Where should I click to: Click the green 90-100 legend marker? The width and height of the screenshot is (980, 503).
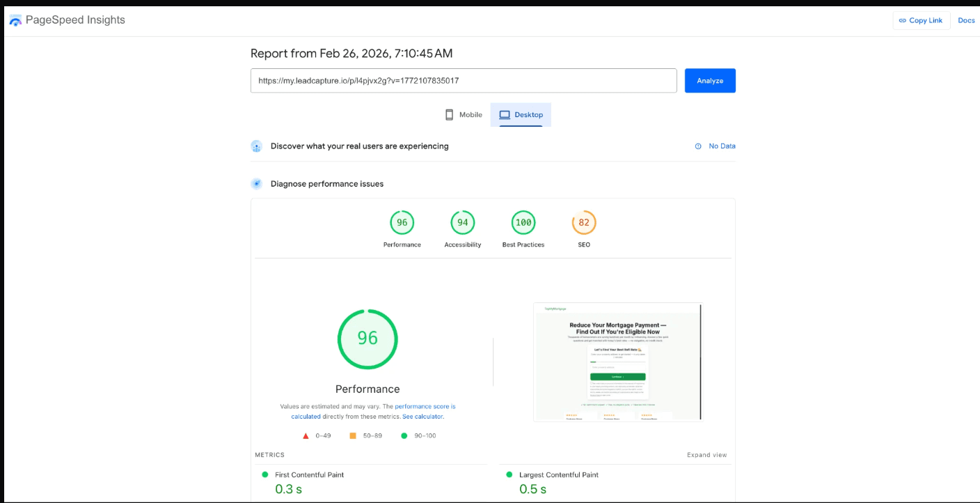[404, 435]
